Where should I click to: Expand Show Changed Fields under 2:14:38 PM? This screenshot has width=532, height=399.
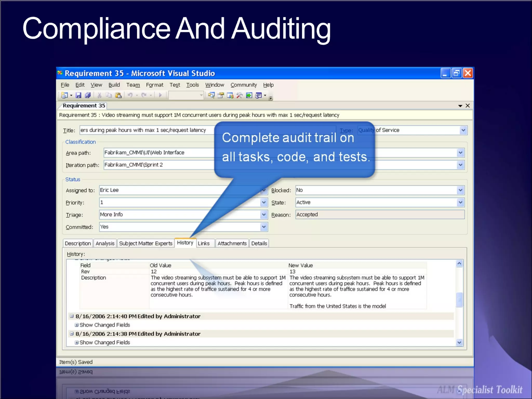[x=76, y=342]
